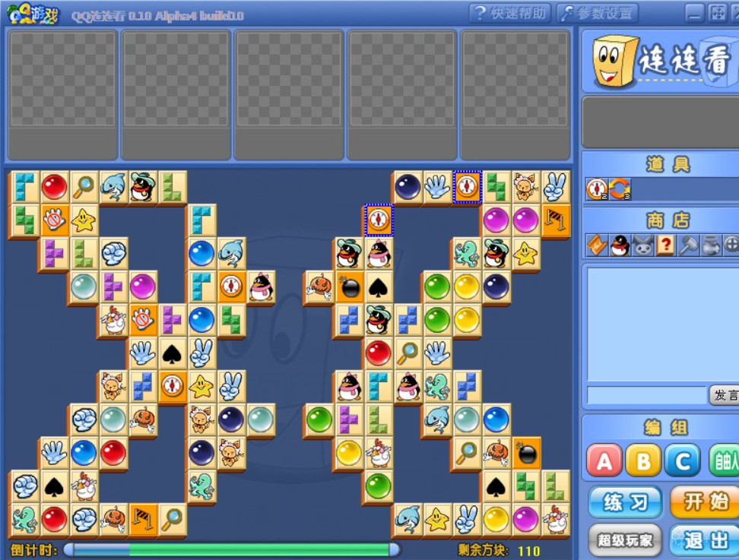The image size is (739, 560).
Task: Click the bomb tile next to the spade tile
Action: [x=349, y=286]
